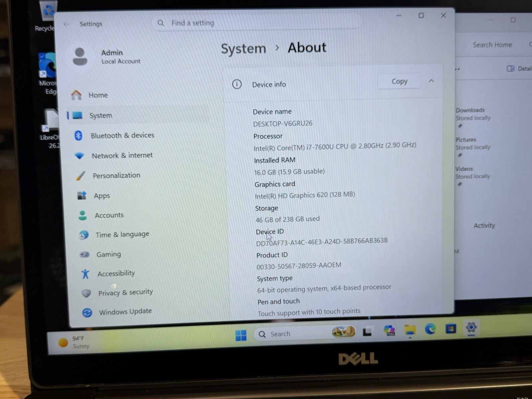Screen dimensions: 532x399
Task: Click the Product ID 00330-50567-28059-AAOEM
Action: pyautogui.click(x=299, y=266)
